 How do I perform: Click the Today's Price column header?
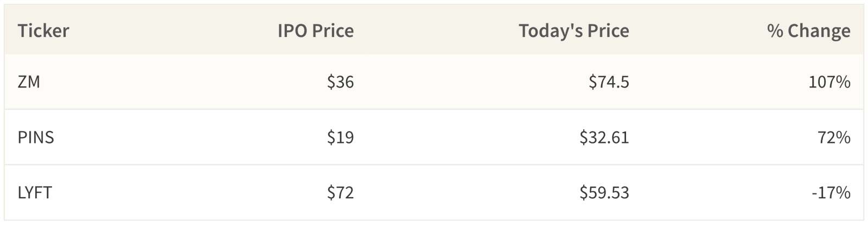574,30
